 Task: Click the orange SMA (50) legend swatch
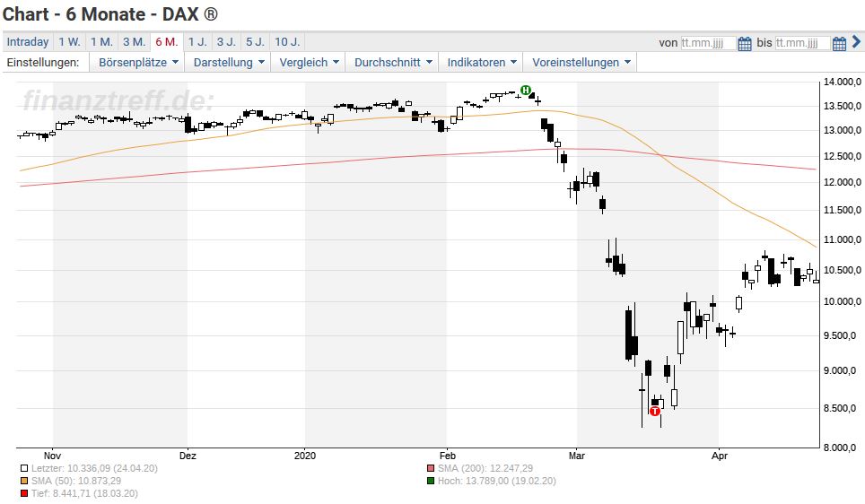pyautogui.click(x=24, y=482)
